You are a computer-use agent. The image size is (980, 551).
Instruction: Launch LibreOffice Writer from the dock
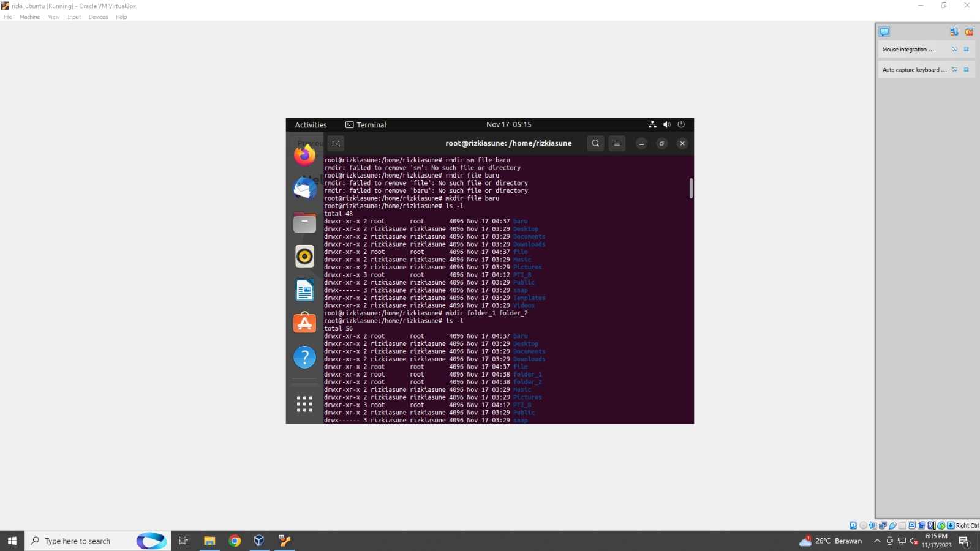304,290
